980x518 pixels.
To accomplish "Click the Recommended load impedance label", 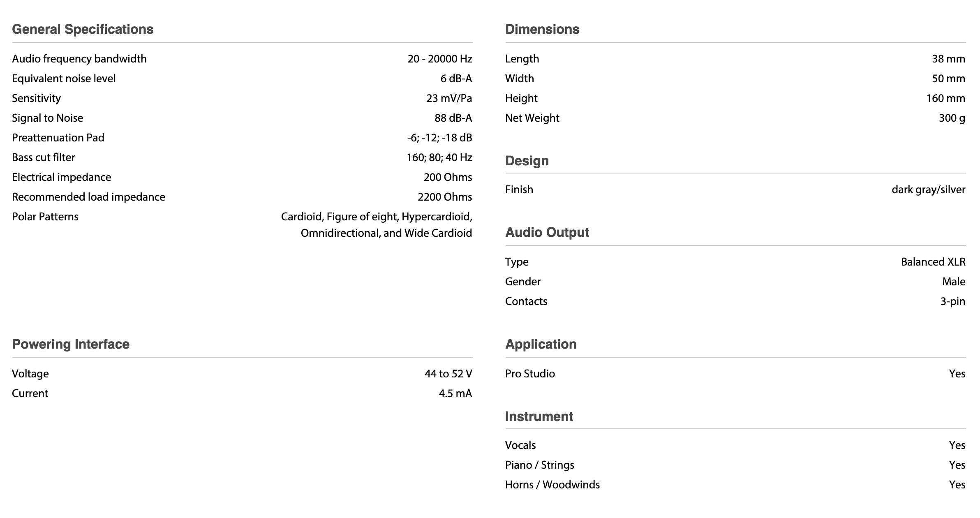I will (x=88, y=197).
